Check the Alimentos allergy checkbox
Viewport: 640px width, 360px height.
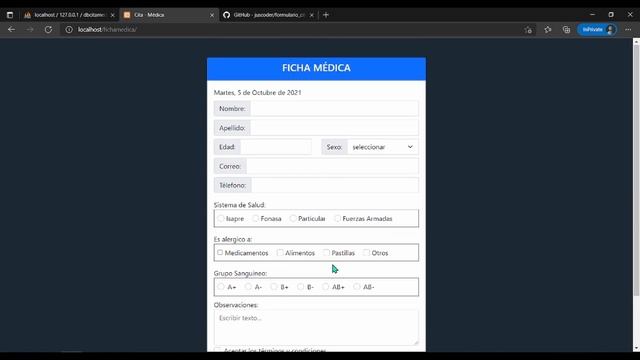(280, 253)
